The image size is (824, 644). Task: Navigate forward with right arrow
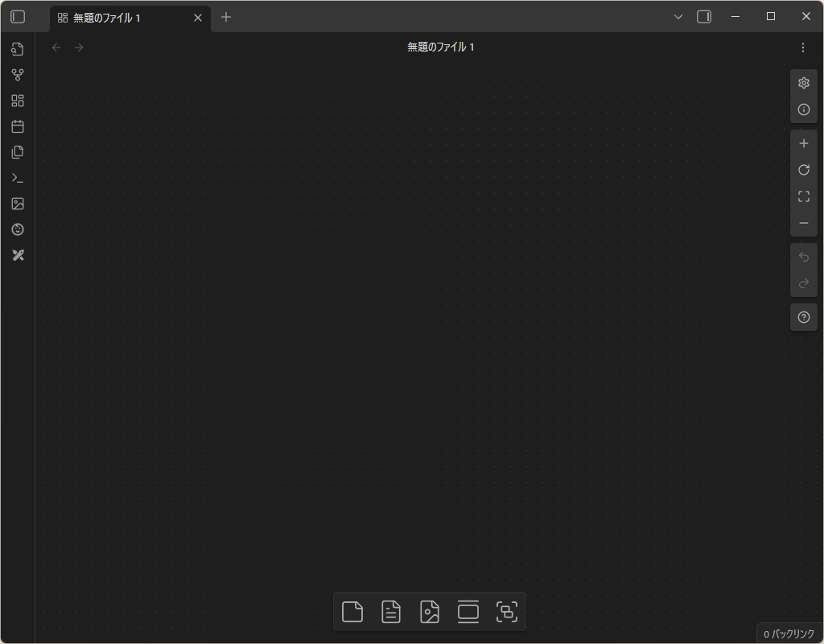(79, 47)
